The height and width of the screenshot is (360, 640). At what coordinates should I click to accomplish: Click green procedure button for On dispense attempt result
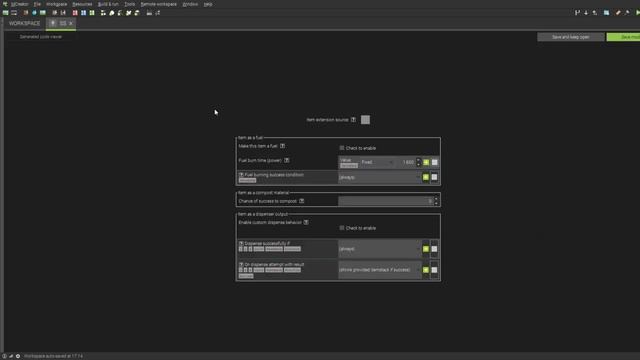(426, 270)
